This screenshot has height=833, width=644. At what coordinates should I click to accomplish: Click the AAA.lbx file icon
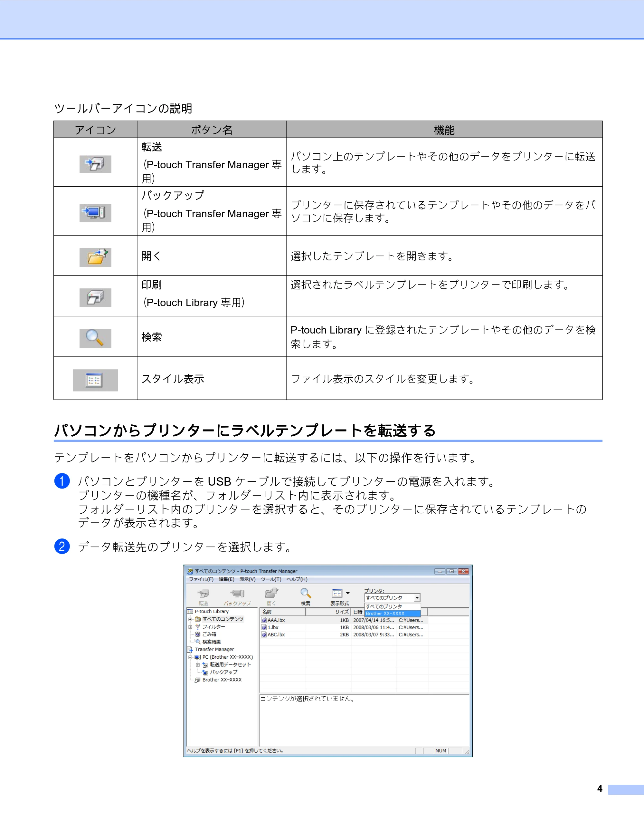264,620
